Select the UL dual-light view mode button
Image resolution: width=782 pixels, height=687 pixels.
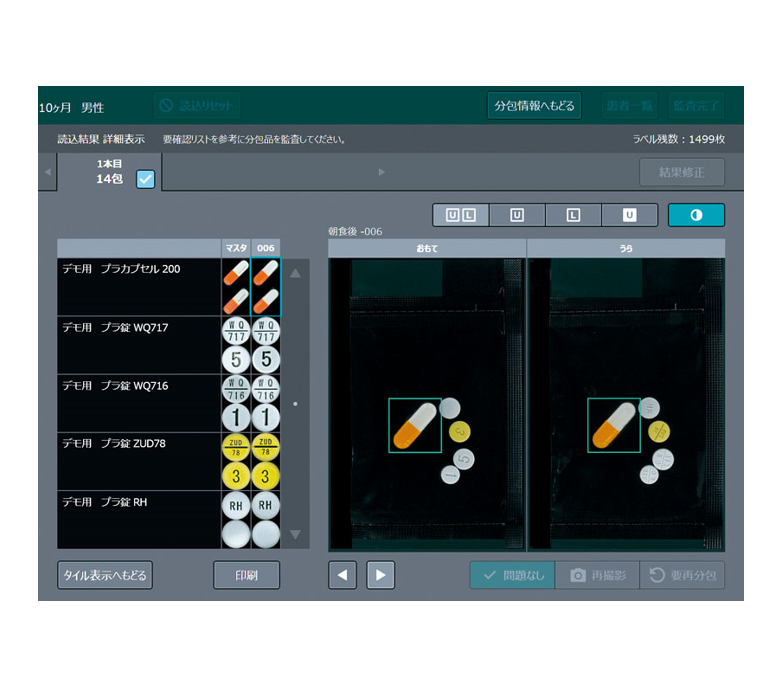(x=461, y=215)
